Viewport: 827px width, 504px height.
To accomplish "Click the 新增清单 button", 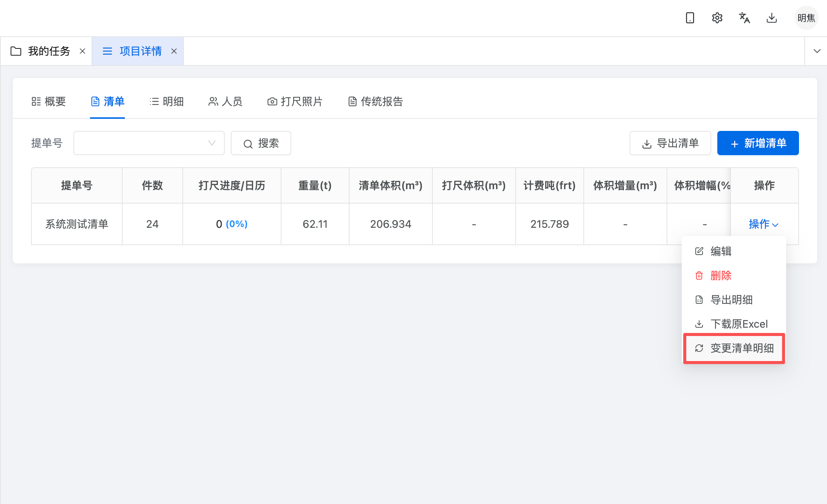I will click(x=758, y=143).
